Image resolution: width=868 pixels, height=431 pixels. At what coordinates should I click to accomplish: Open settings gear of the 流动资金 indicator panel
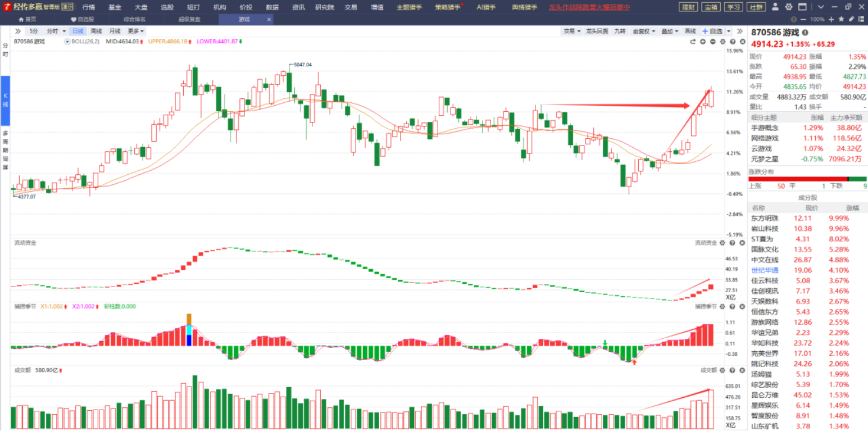(x=722, y=243)
